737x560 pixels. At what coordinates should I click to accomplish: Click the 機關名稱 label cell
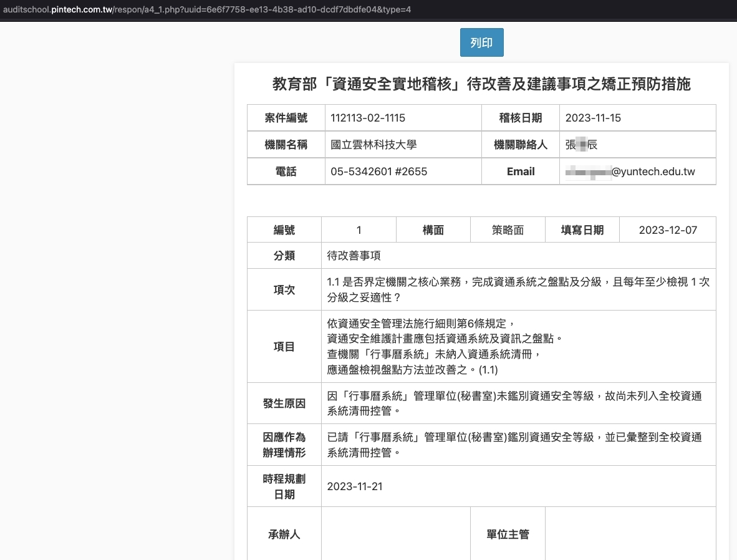click(286, 145)
